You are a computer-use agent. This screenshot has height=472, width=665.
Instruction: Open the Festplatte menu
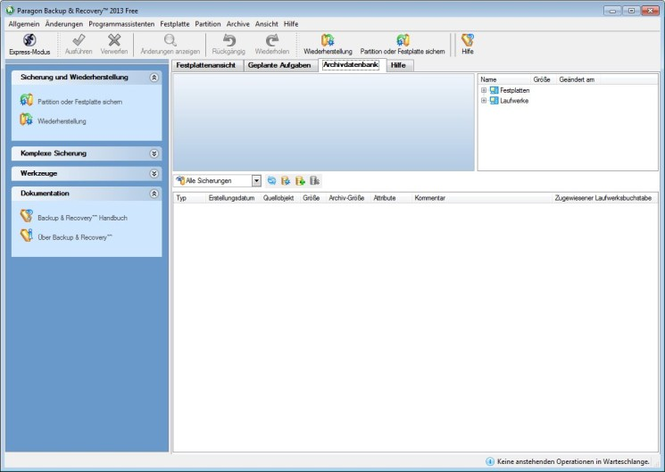pos(175,24)
